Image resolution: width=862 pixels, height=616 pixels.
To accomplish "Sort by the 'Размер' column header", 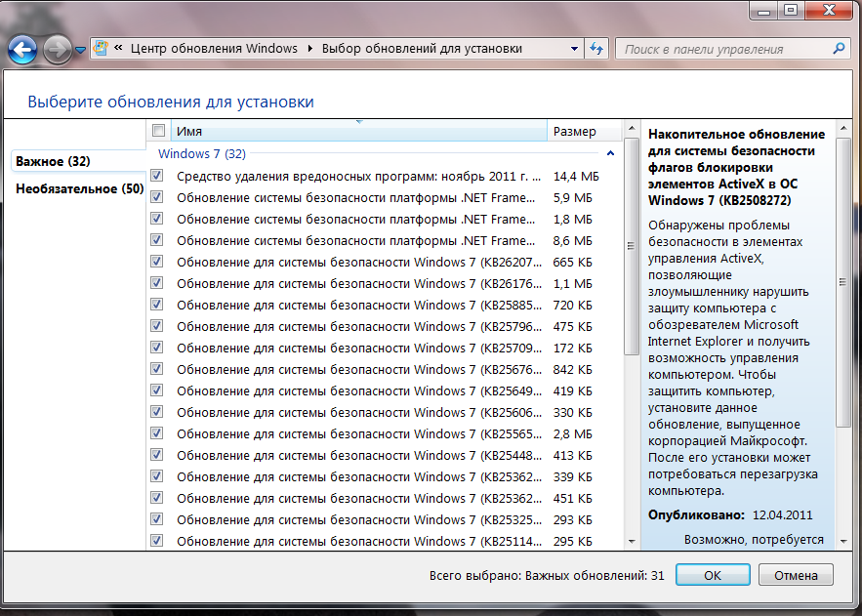I will coord(584,131).
